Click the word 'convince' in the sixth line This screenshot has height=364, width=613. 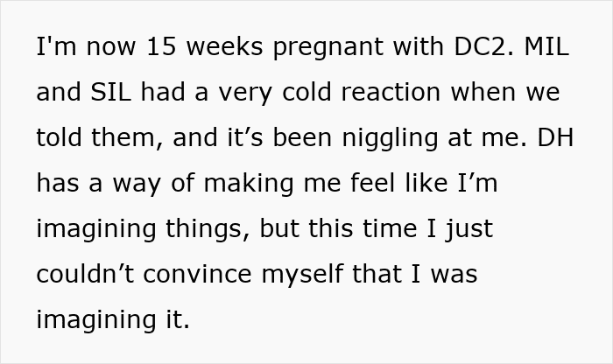coord(197,274)
